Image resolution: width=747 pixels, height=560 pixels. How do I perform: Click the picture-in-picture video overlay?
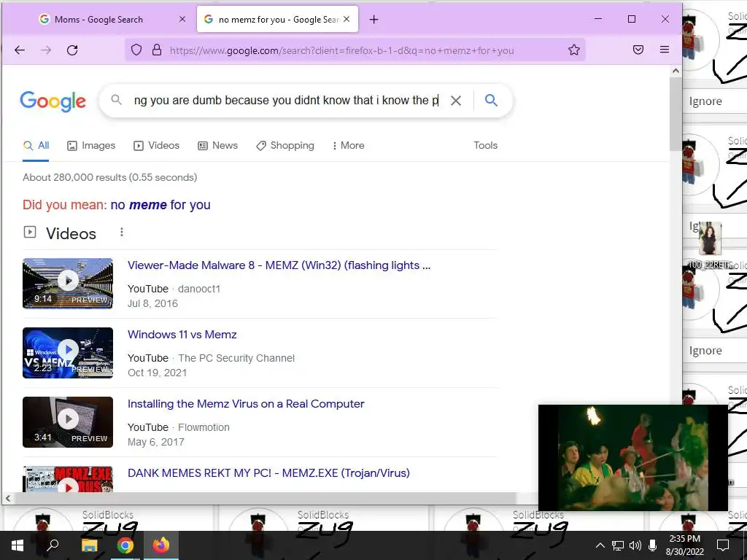(x=633, y=458)
